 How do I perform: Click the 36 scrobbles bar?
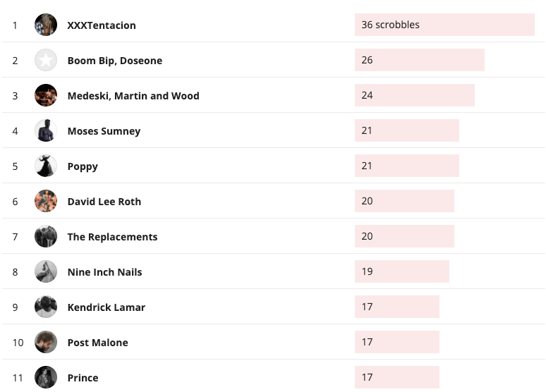click(444, 25)
